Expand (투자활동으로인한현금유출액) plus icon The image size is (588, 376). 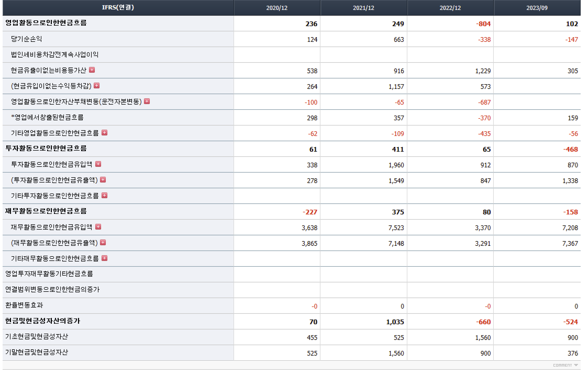[103, 180]
